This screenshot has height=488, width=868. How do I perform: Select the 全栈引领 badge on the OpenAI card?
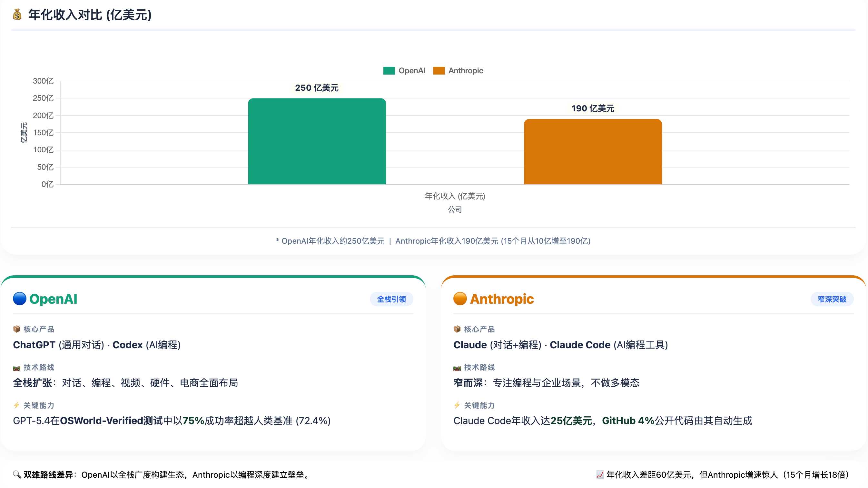(x=391, y=299)
